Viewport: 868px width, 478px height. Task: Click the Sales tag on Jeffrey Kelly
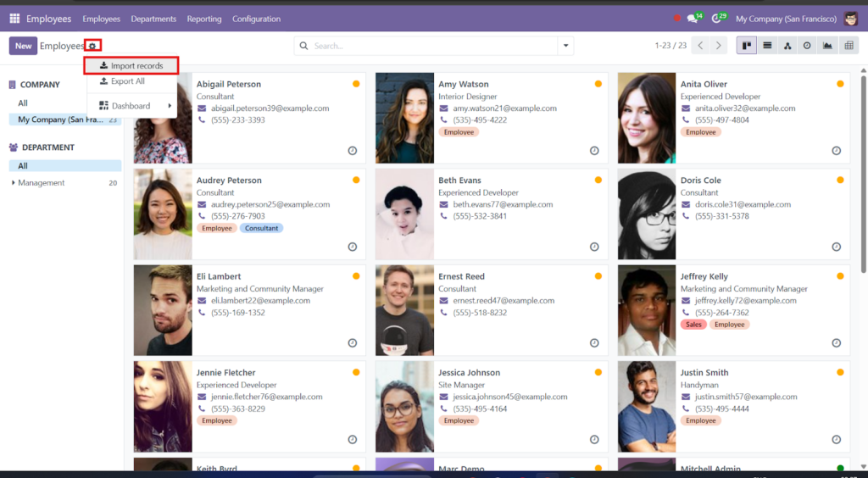693,325
